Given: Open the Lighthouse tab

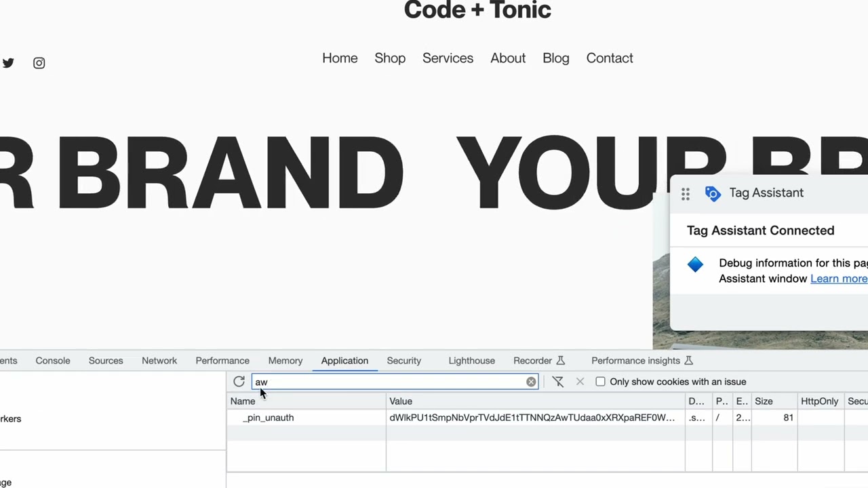Looking at the screenshot, I should [472, 361].
